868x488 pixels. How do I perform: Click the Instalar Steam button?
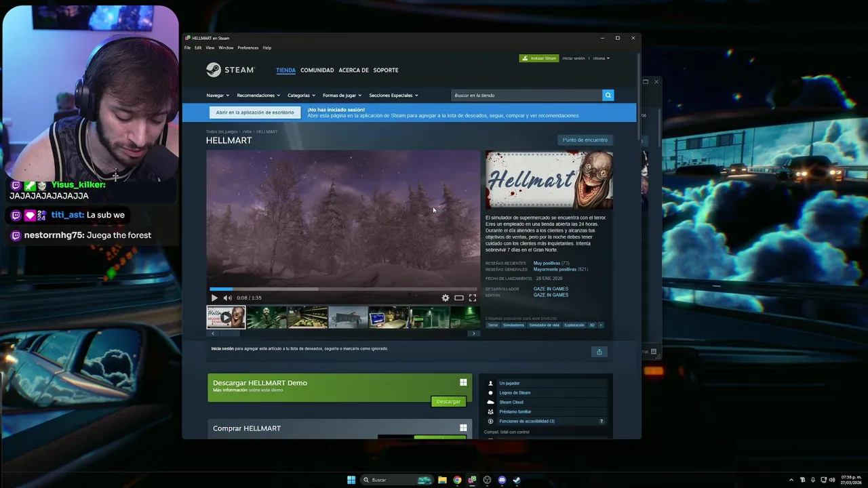click(x=539, y=58)
